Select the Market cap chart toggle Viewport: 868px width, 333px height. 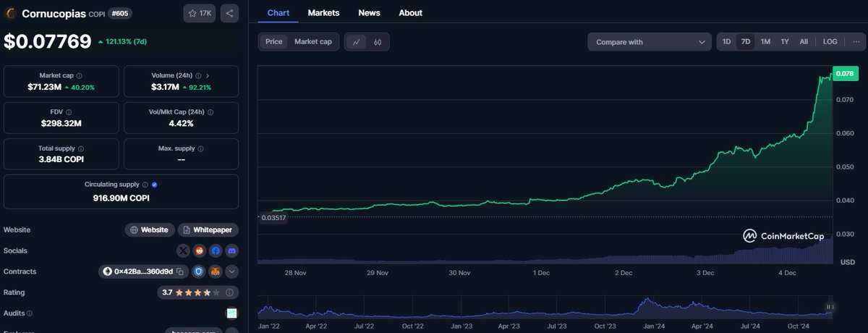[313, 42]
